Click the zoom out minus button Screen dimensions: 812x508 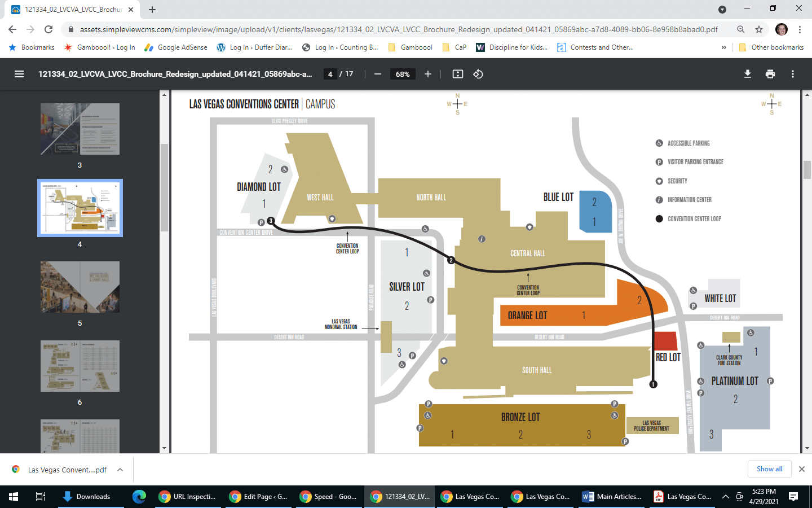(378, 74)
